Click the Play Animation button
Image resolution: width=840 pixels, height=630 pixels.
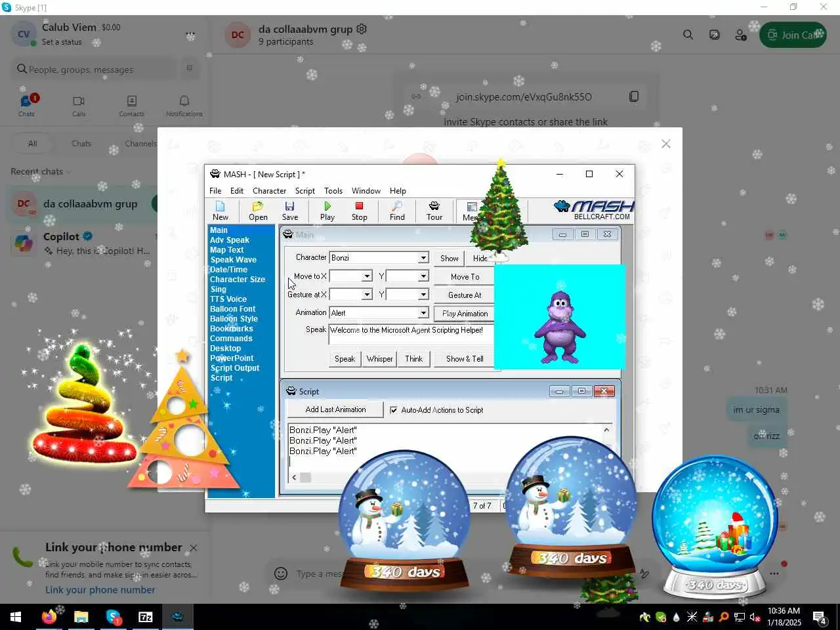465,314
